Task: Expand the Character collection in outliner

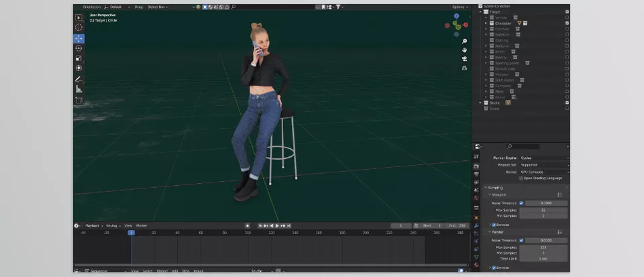Action: click(486, 23)
